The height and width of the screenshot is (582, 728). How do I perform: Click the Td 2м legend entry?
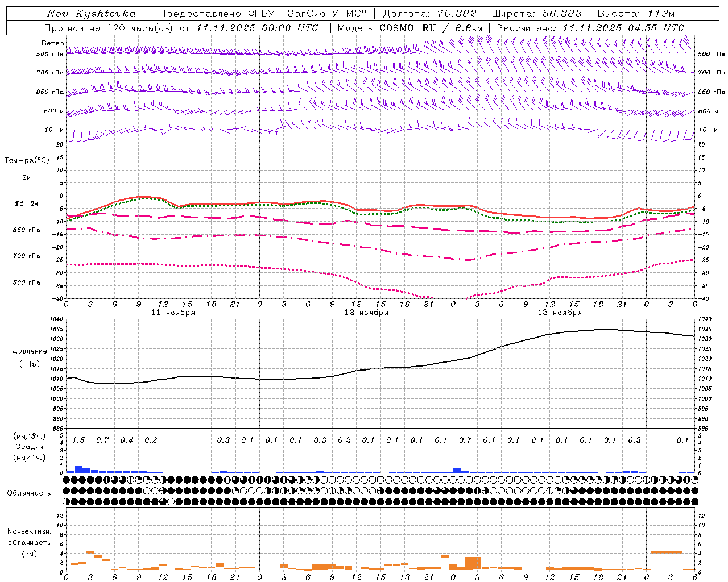click(26, 203)
